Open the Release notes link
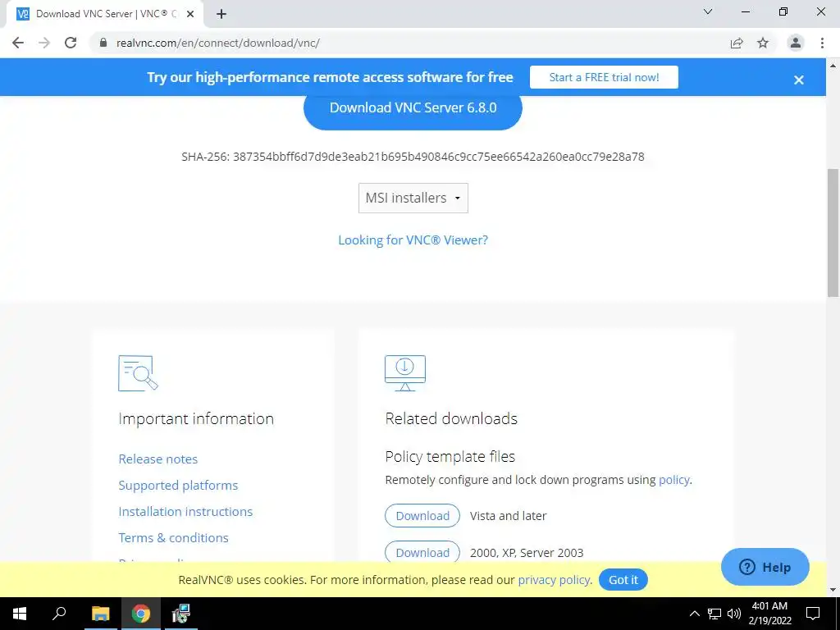840x630 pixels. tap(158, 459)
